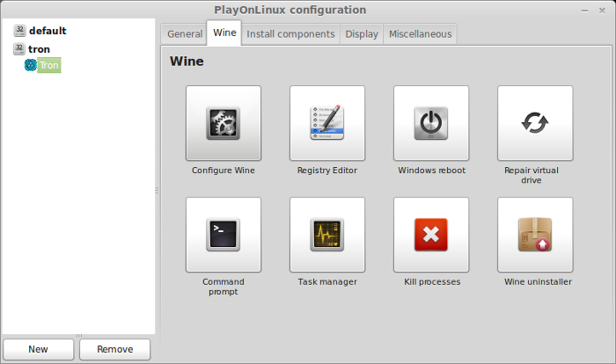Open the Configure Wine tool
The height and width of the screenshot is (364, 616).
pos(224,123)
